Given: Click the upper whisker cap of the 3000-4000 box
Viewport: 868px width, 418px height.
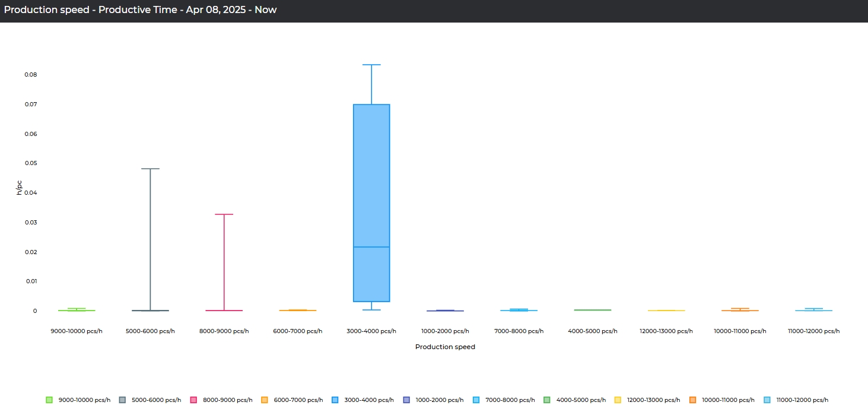Looking at the screenshot, I should coord(371,65).
